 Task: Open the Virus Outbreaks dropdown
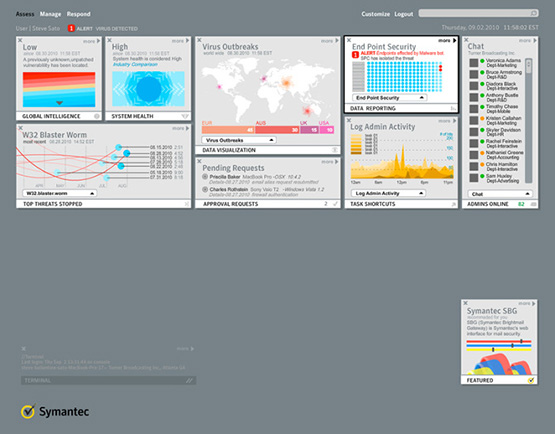[239, 140]
